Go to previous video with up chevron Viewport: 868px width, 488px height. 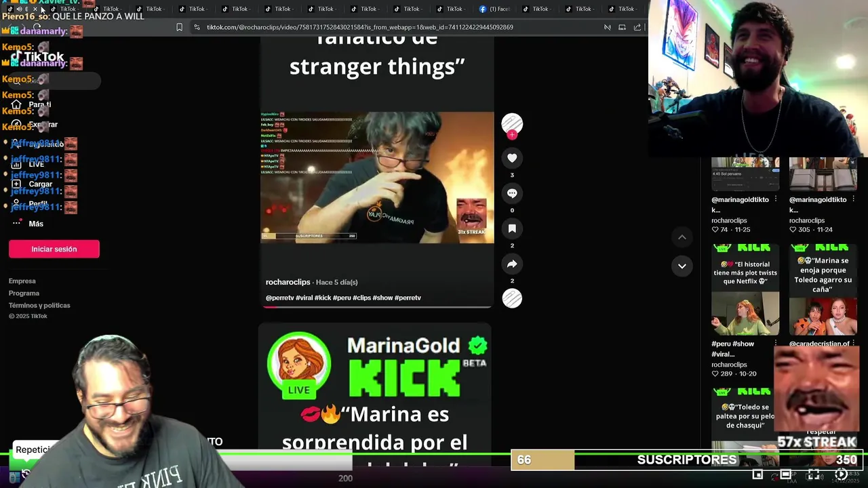coord(682,237)
